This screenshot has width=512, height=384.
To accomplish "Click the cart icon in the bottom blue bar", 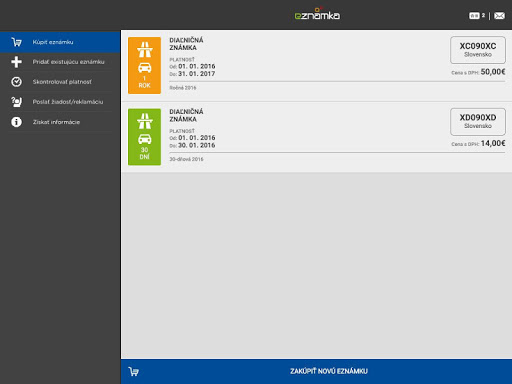I will pos(134,371).
